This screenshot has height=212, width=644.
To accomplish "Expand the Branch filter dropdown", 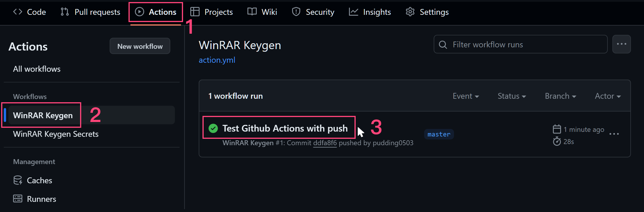I will click(560, 96).
